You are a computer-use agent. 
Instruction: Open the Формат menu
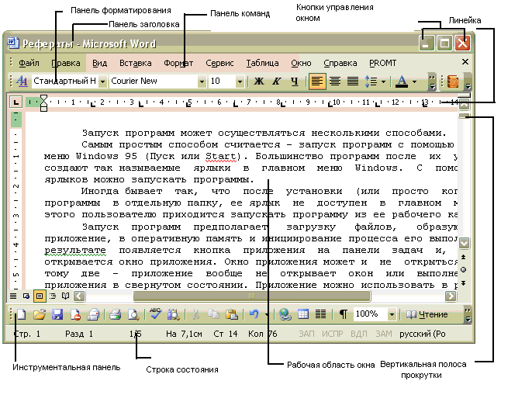pyautogui.click(x=178, y=63)
